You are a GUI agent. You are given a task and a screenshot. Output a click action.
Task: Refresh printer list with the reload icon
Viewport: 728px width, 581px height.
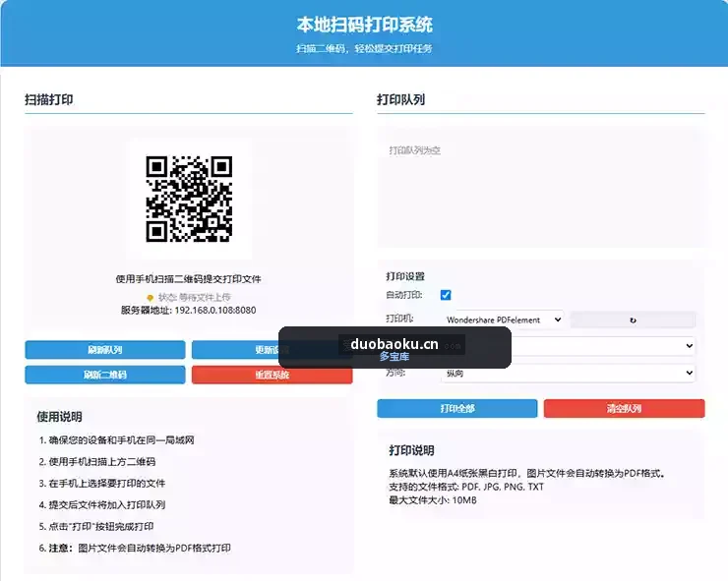pos(633,320)
